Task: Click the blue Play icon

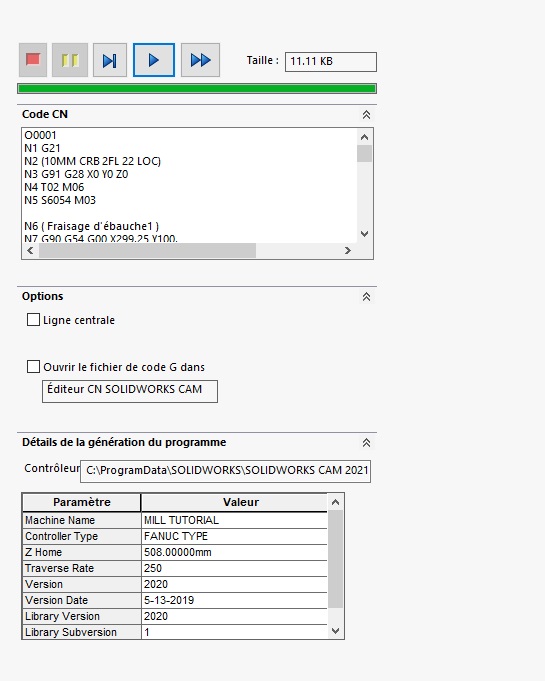Action: [154, 60]
